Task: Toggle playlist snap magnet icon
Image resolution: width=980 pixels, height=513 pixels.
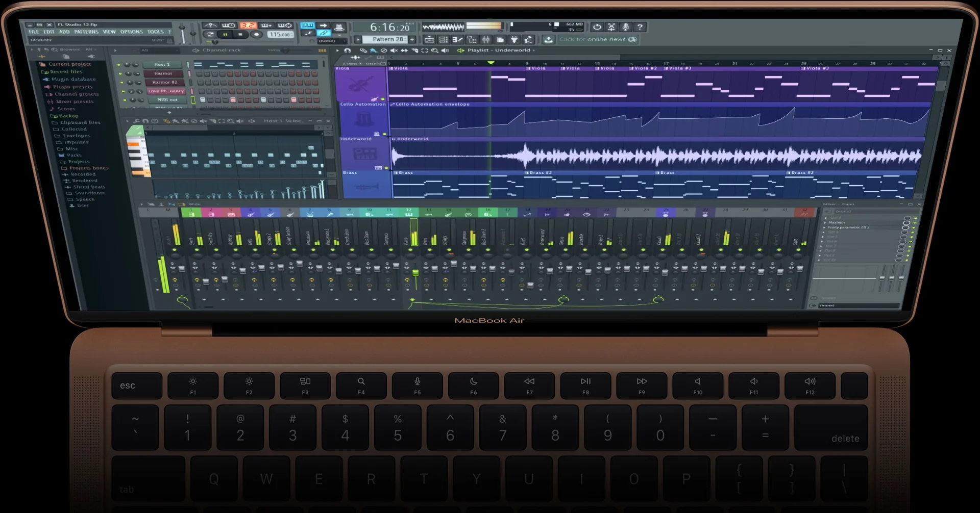Action: (348, 50)
